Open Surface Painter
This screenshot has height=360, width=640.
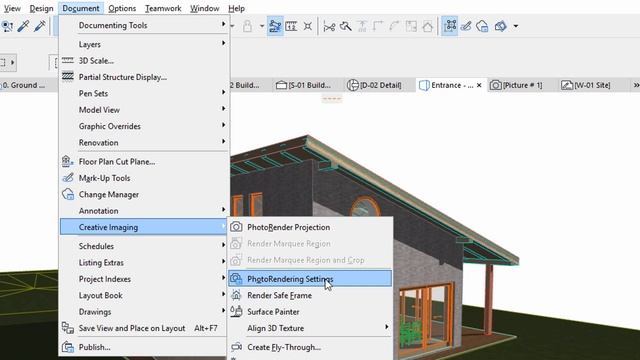[x=310, y=311]
